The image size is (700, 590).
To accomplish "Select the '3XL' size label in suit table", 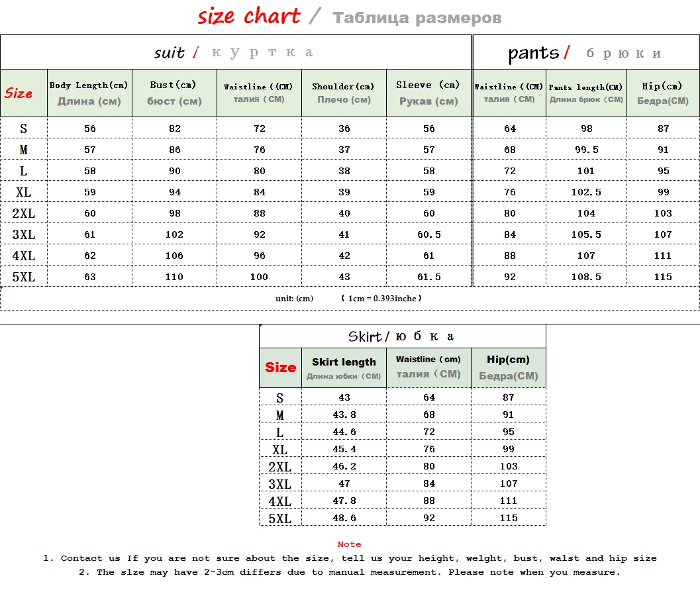I will click(x=24, y=235).
